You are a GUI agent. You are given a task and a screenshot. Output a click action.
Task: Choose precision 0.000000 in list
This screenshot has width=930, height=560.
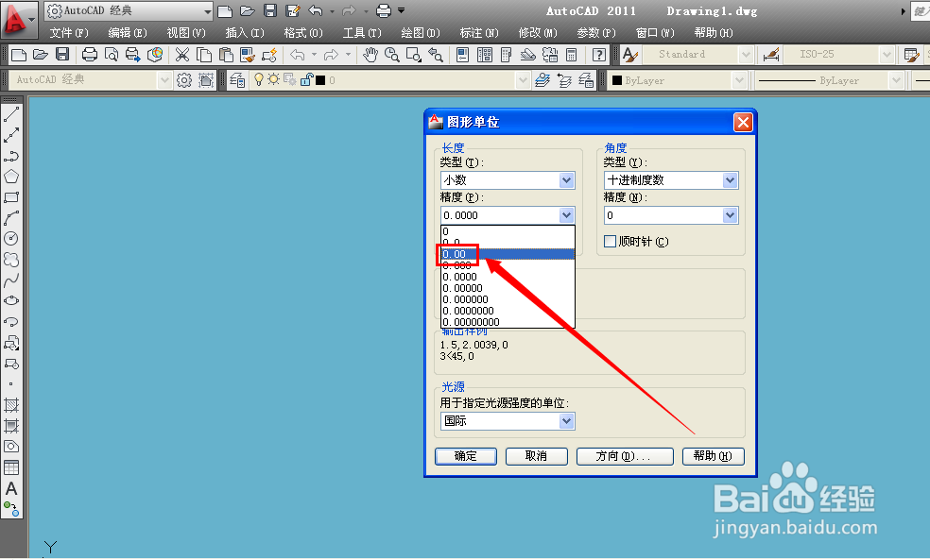coord(508,299)
